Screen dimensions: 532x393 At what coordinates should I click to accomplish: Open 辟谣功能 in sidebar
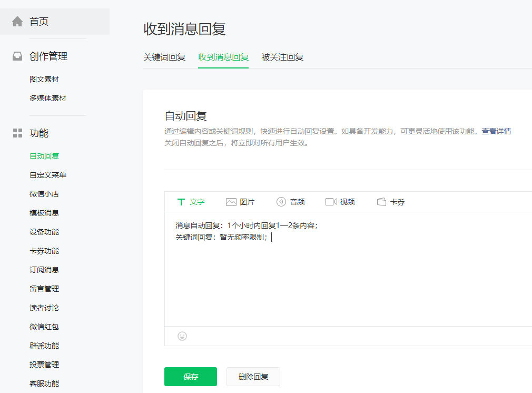coord(44,346)
